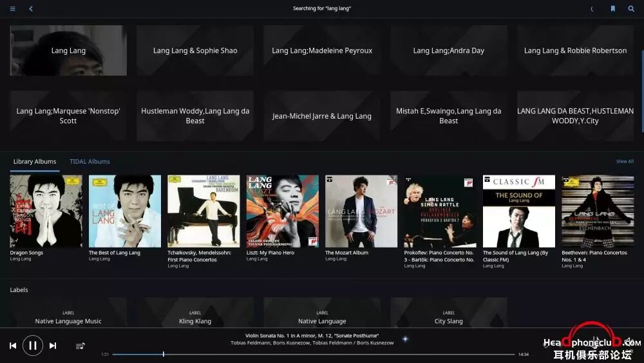Open The Mozart Album cover
Screen dimensions: 644x363
point(361,211)
